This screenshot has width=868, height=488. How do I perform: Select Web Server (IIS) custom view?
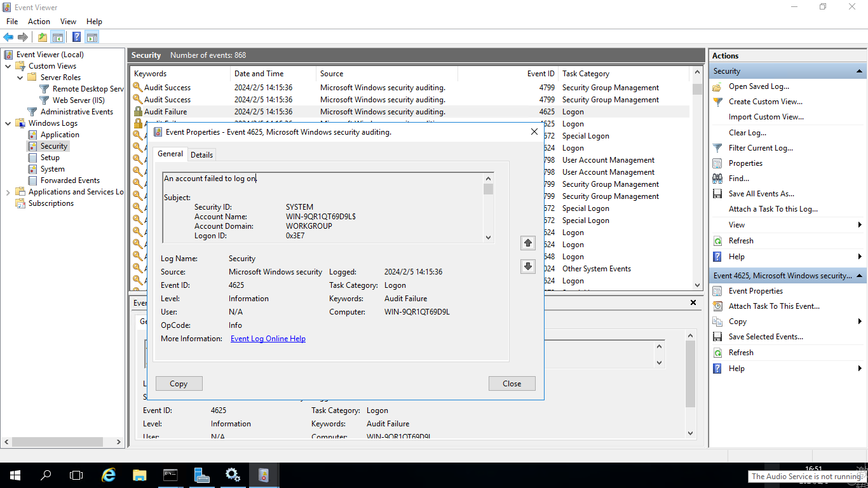78,100
